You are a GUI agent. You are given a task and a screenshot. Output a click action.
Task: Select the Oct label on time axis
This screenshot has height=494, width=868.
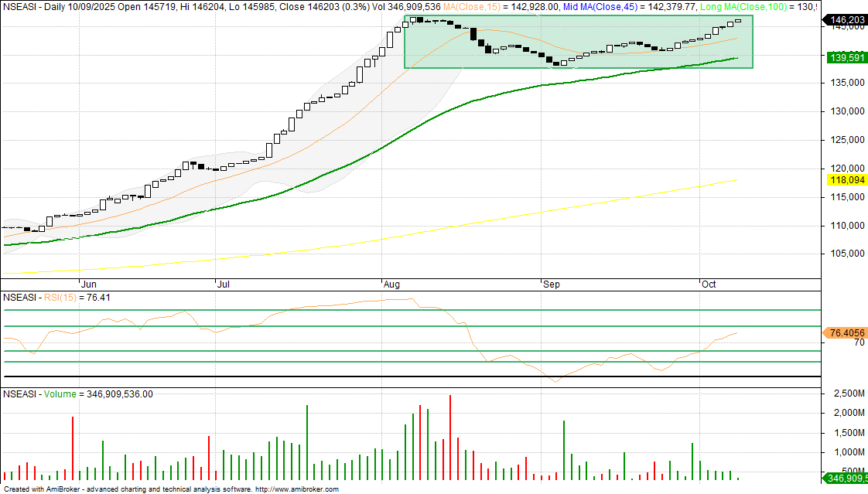708,284
